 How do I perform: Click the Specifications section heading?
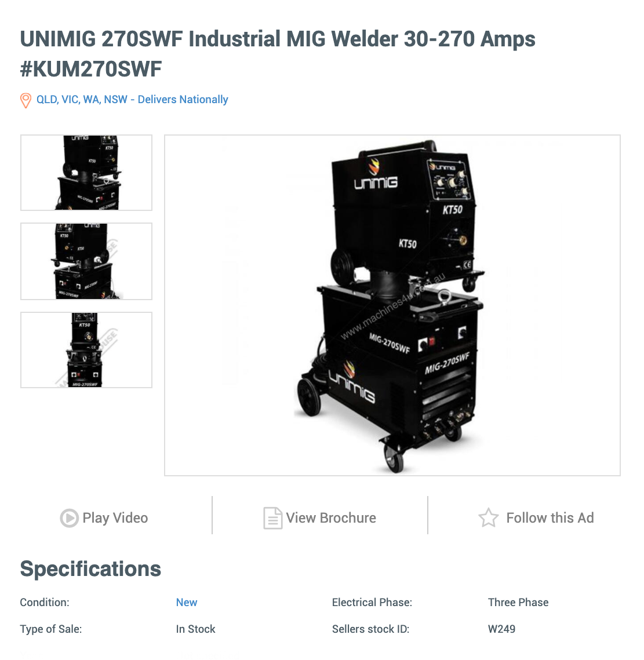coord(90,569)
